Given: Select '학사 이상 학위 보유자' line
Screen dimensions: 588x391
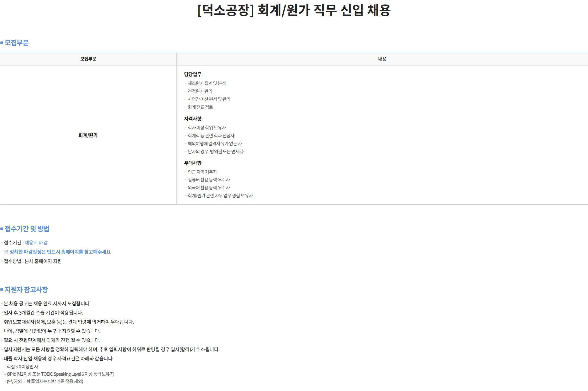Looking at the screenshot, I should [x=207, y=128].
